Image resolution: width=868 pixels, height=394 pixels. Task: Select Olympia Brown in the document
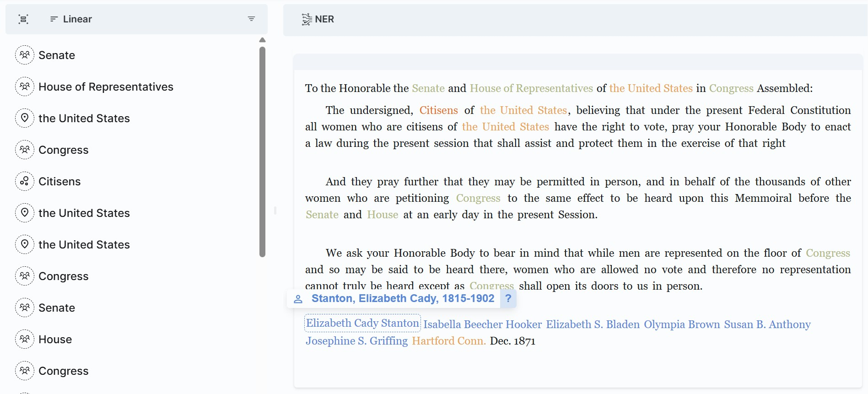pyautogui.click(x=682, y=324)
